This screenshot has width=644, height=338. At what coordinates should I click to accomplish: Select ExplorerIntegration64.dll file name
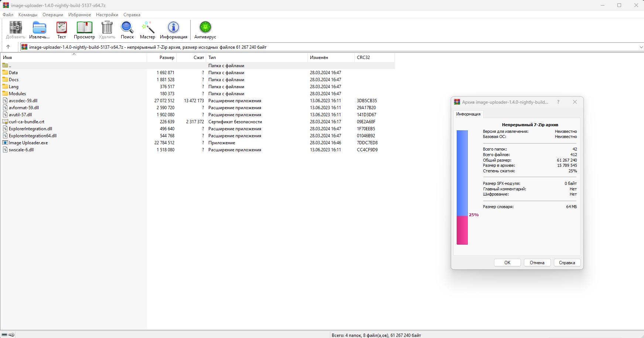(33, 136)
